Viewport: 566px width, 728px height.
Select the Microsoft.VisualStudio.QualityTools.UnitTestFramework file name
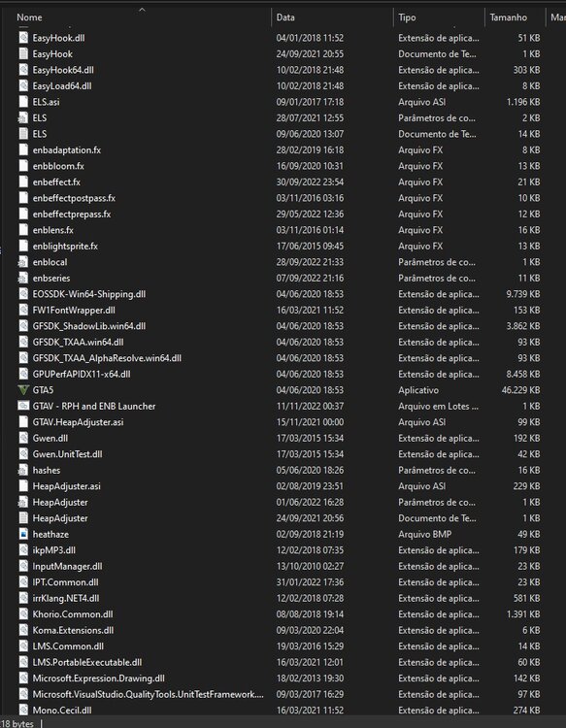pos(149,694)
